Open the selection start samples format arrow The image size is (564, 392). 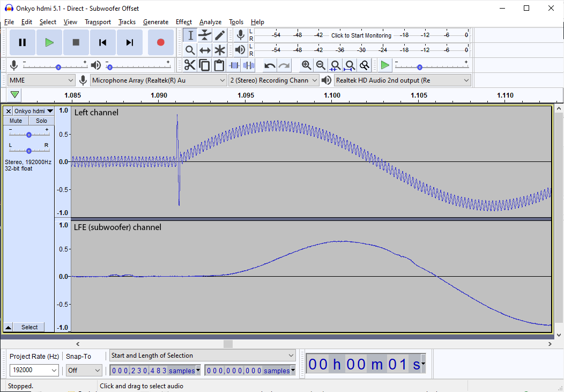(198, 370)
